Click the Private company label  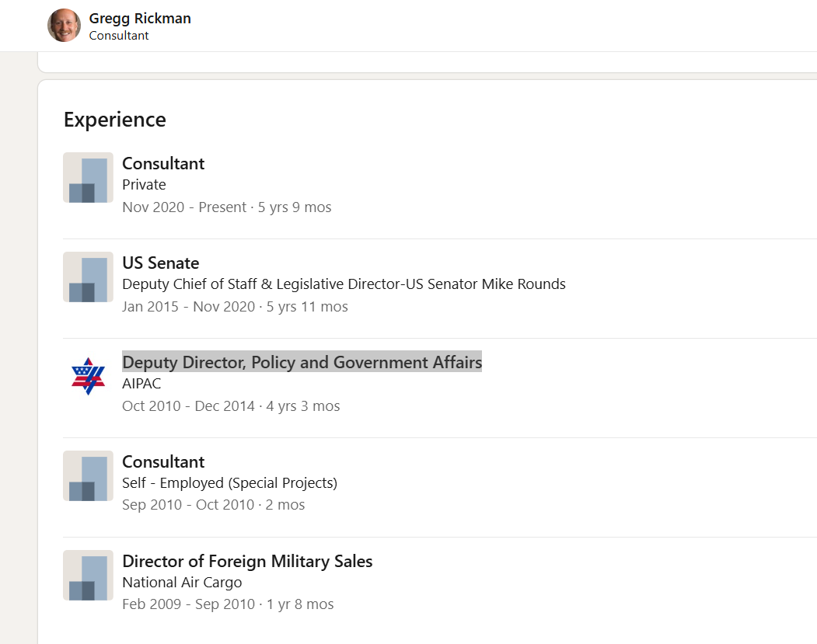(144, 185)
